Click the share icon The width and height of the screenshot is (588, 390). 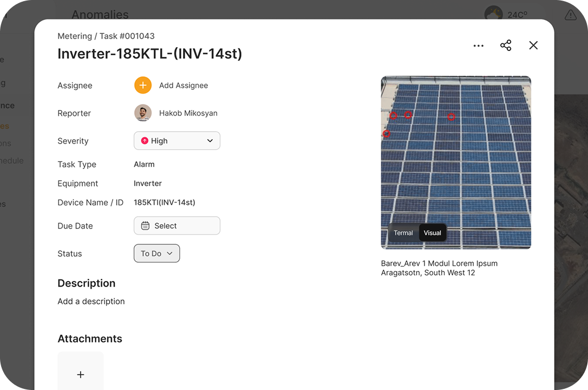tap(506, 45)
